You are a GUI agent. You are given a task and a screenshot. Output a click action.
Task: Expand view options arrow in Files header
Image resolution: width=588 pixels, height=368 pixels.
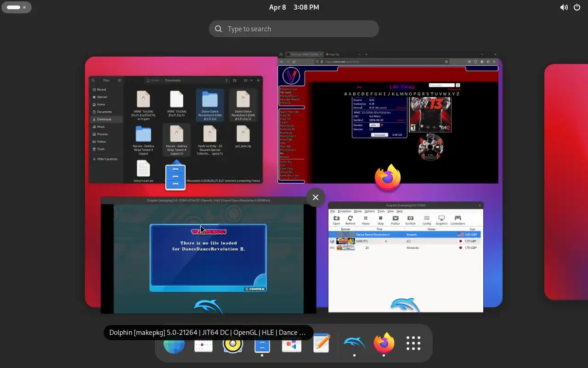(x=251, y=80)
